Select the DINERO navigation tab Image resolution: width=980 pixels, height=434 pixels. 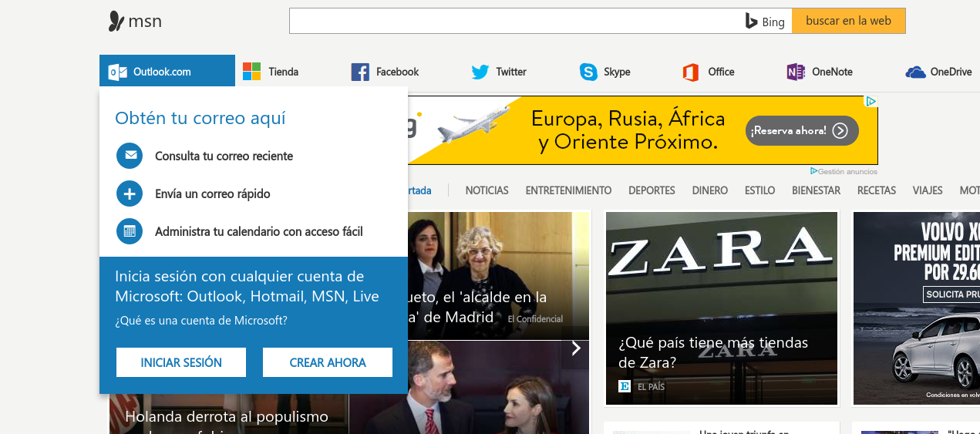click(x=710, y=190)
